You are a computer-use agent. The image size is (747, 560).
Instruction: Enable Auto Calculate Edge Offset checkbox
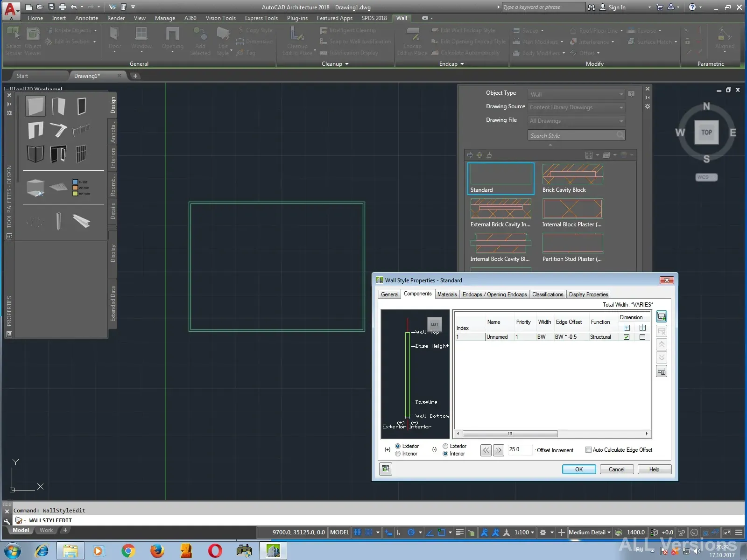point(588,450)
